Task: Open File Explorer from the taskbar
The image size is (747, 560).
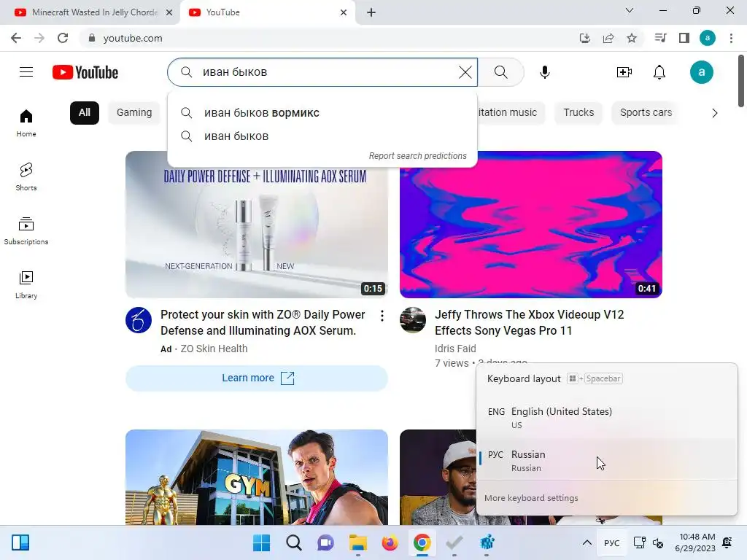Action: point(357,542)
